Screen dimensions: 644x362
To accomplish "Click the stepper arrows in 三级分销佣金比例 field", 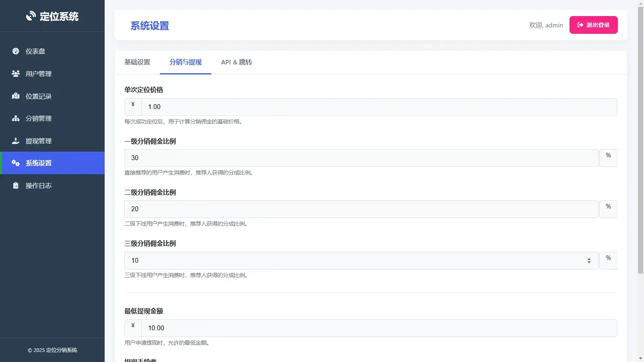I will 589,261.
